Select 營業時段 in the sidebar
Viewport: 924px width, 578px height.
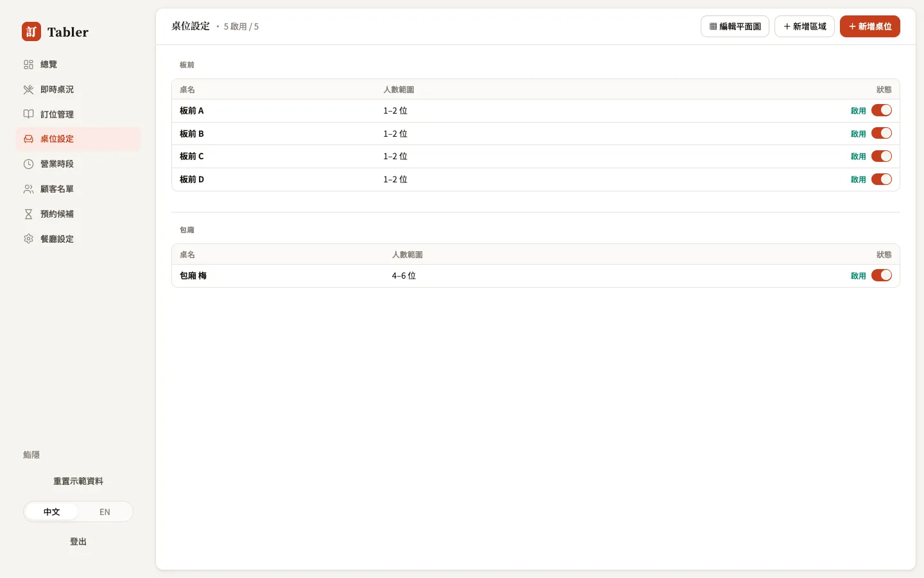[x=78, y=164]
